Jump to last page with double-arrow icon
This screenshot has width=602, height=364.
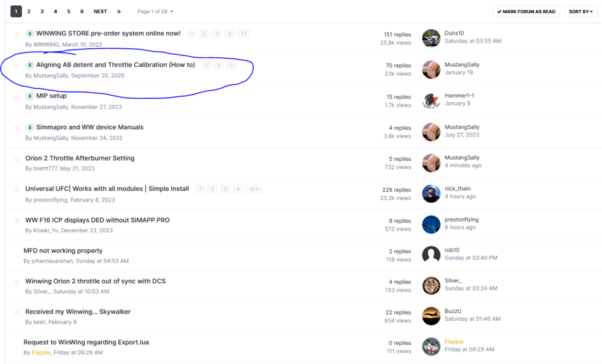(119, 11)
